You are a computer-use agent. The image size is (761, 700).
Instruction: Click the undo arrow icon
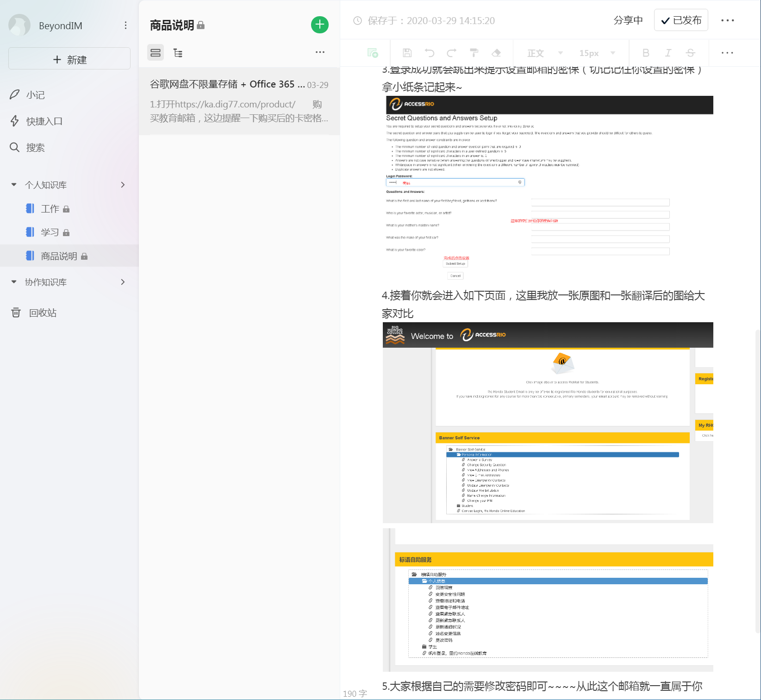(430, 53)
